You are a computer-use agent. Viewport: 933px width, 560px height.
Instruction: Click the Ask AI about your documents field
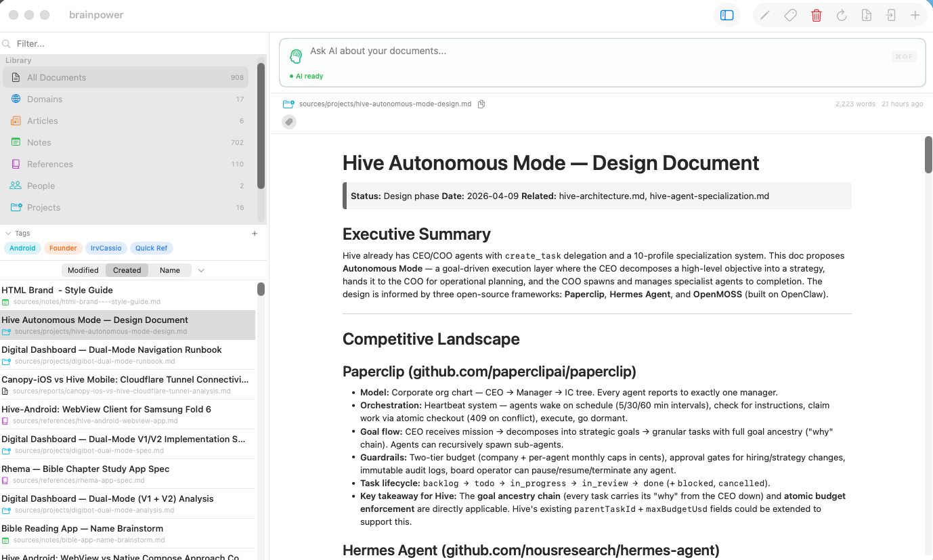(603, 63)
